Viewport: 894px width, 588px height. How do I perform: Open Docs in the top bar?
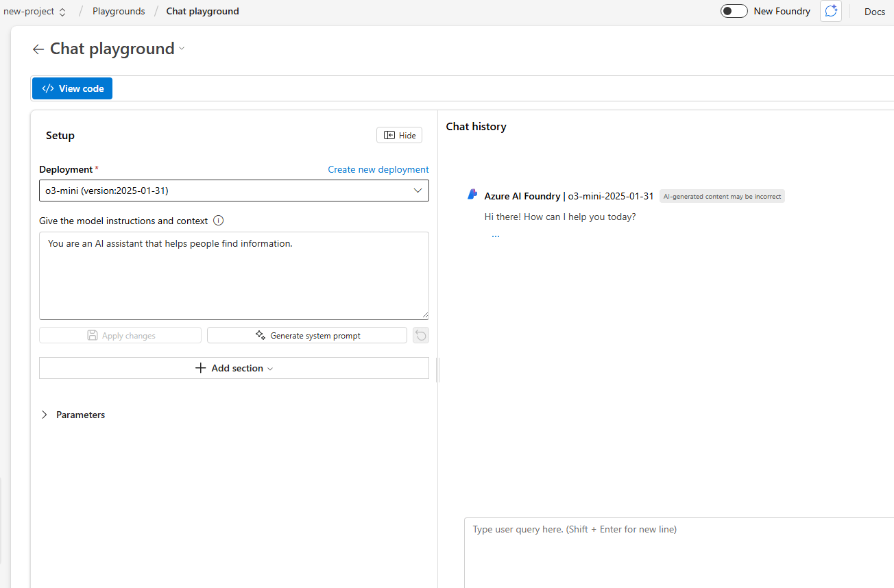[x=874, y=12]
